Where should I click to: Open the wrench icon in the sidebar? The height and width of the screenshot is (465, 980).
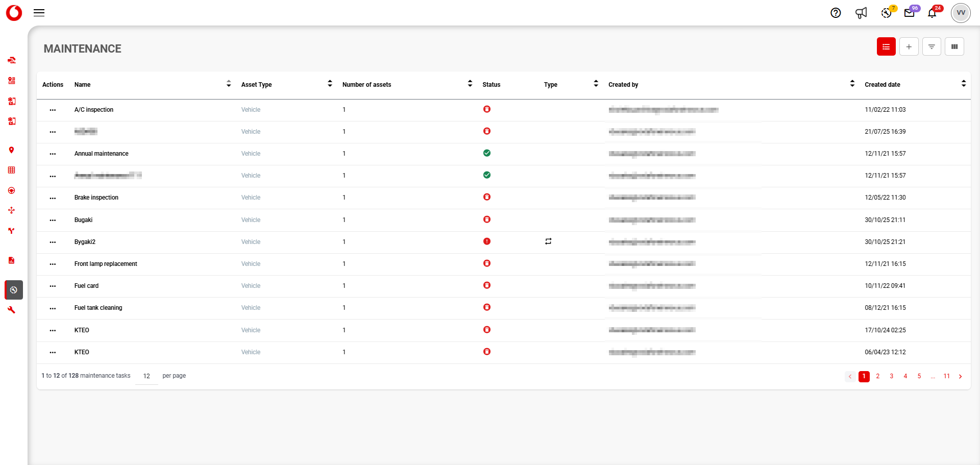(11, 310)
